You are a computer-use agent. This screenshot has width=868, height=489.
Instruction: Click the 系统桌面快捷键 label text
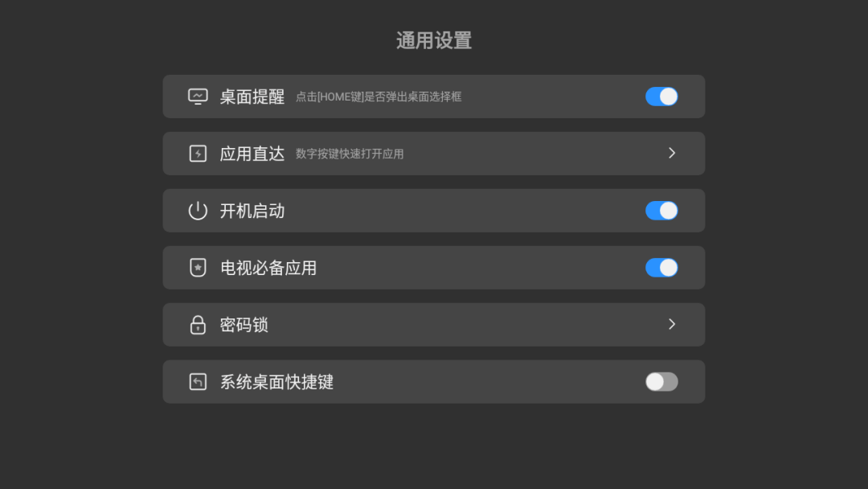[276, 382]
